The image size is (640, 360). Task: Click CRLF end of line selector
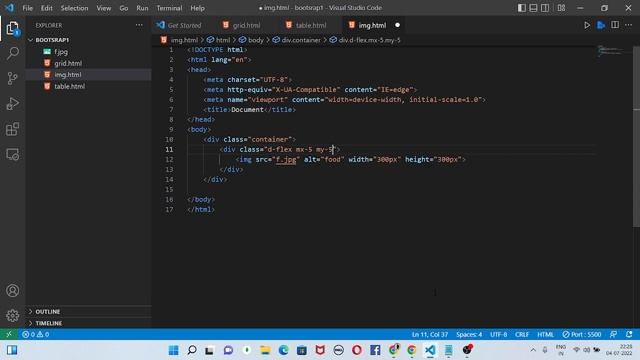click(522, 334)
